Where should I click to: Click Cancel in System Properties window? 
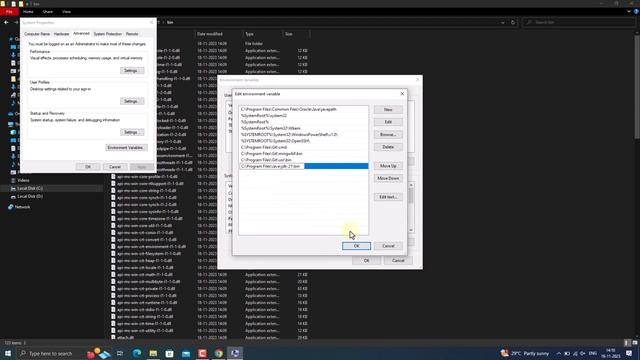pyautogui.click(x=115, y=167)
